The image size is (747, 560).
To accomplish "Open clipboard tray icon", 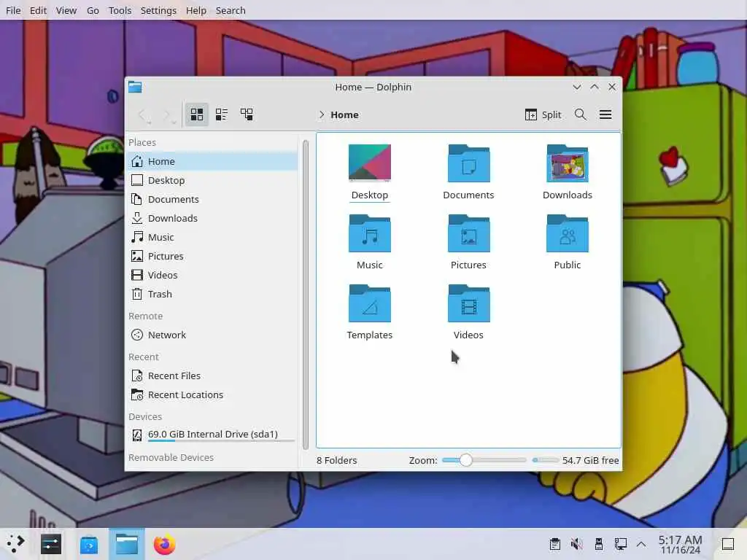I will [x=555, y=544].
